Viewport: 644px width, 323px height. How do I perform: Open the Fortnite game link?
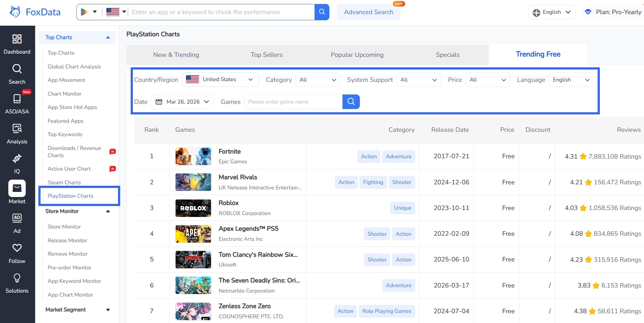tap(230, 151)
